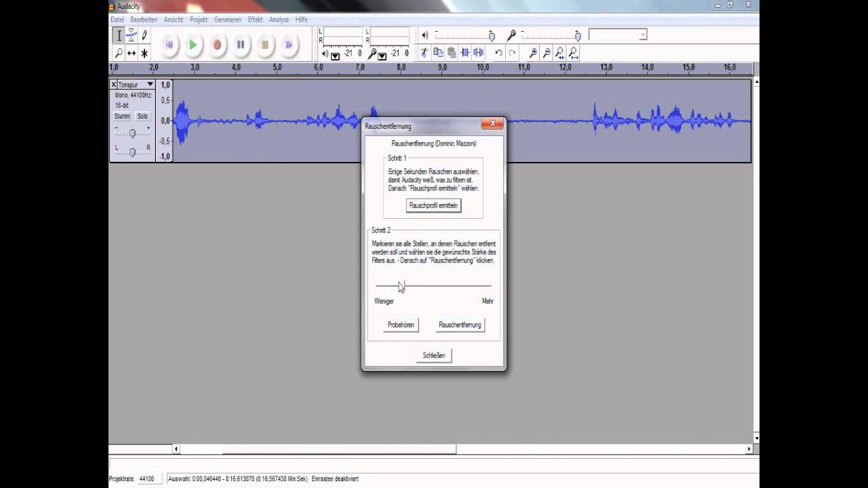The width and height of the screenshot is (868, 488).
Task: Click the Cut scissors icon
Action: [425, 52]
